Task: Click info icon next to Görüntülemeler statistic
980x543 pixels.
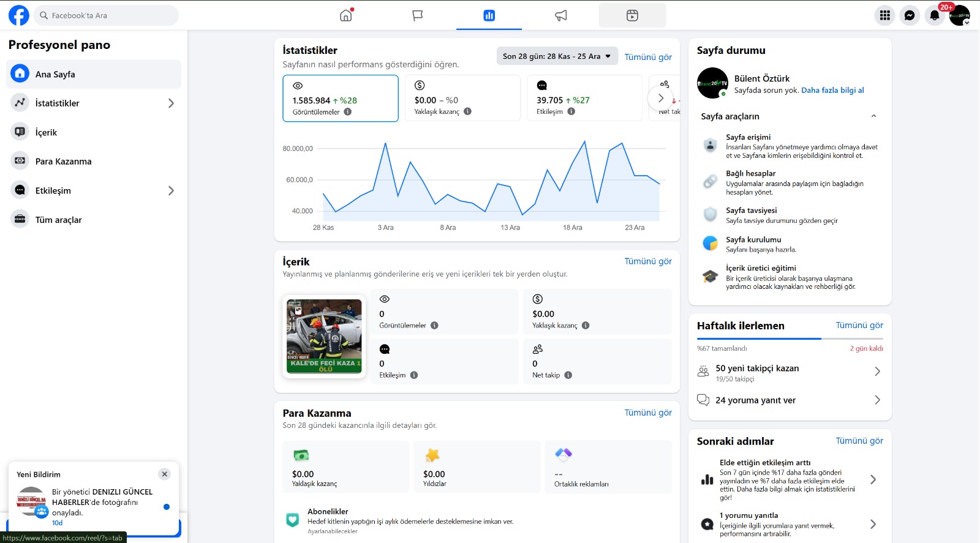Action: [x=348, y=112]
